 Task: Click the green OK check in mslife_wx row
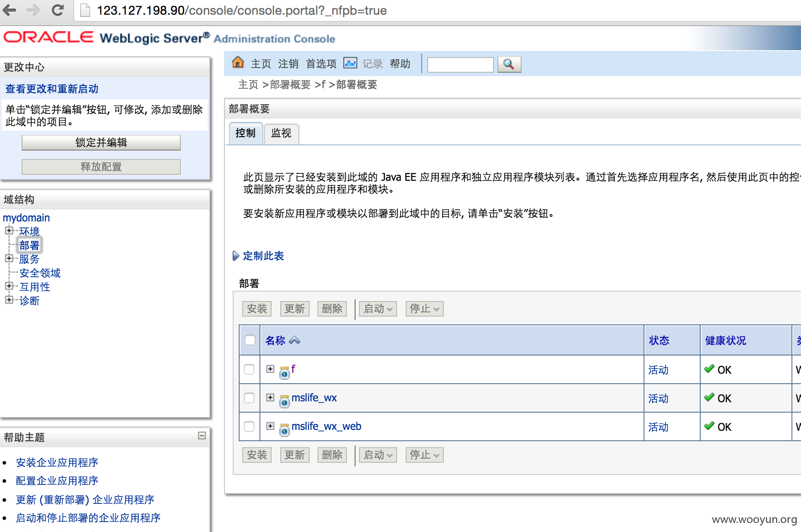point(709,397)
